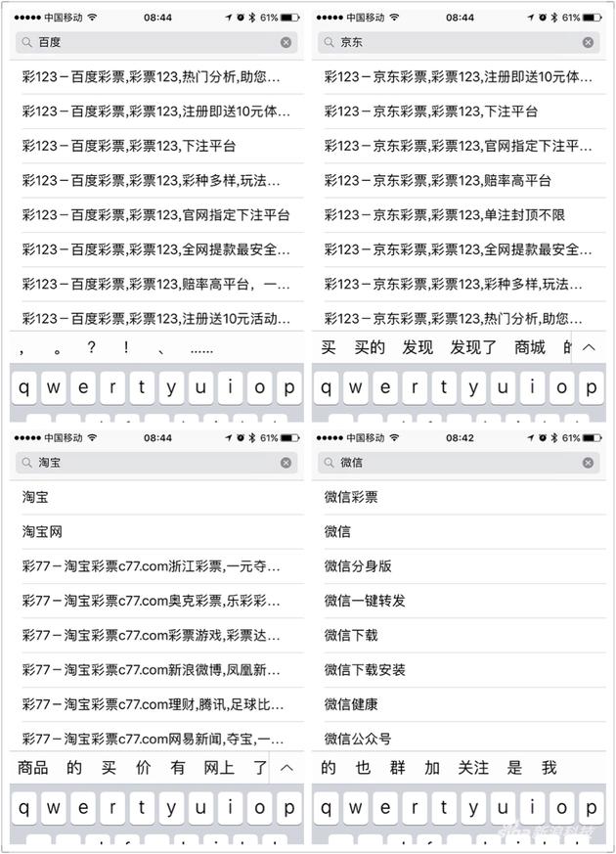
Task: Expand the candidate word list in the 京东 screen
Action: [589, 347]
